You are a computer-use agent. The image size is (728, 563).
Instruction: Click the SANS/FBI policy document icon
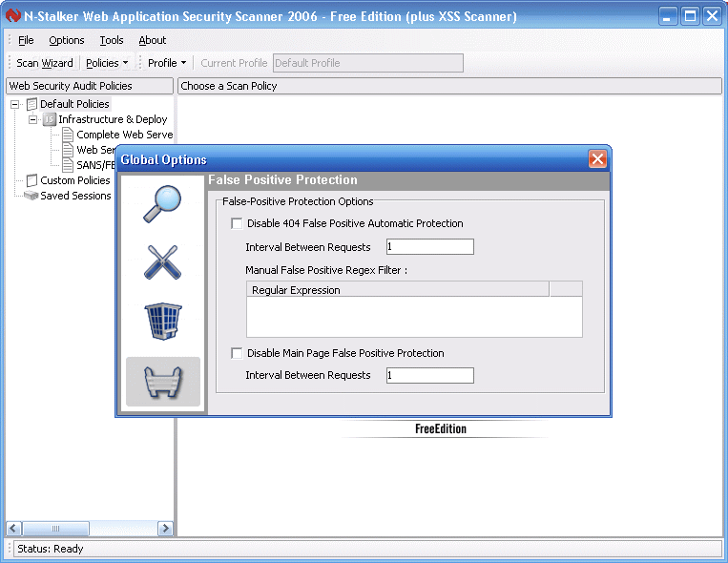click(68, 165)
